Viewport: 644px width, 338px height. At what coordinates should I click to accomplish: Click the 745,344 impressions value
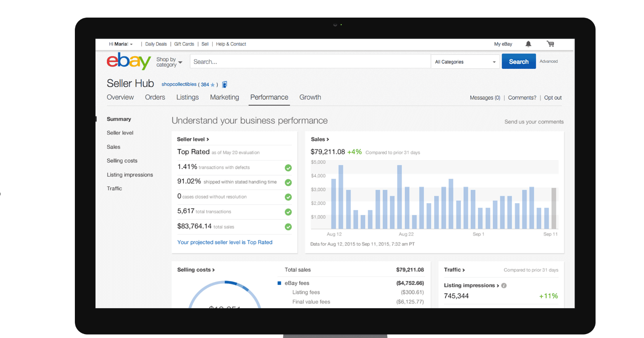(456, 296)
